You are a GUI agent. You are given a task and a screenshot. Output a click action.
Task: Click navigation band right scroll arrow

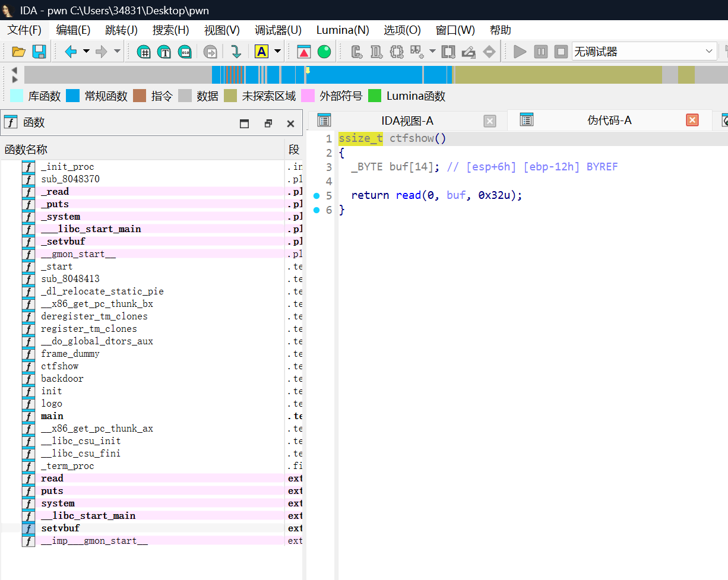[14, 79]
